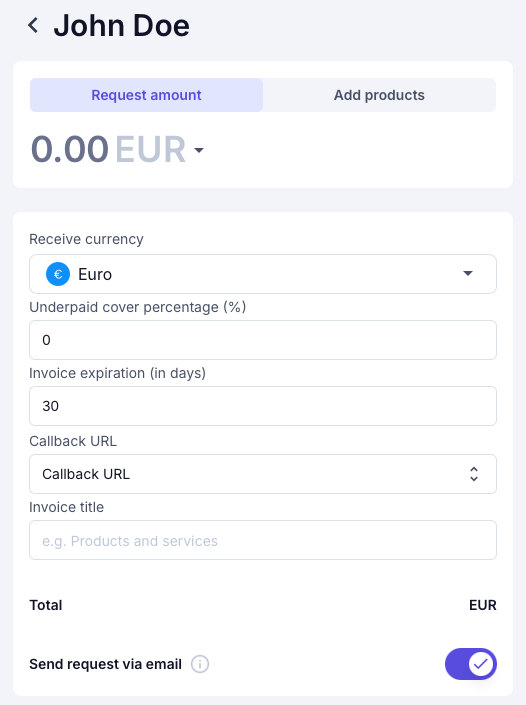Click into the Invoice title field
This screenshot has width=526, height=705.
(x=263, y=540)
